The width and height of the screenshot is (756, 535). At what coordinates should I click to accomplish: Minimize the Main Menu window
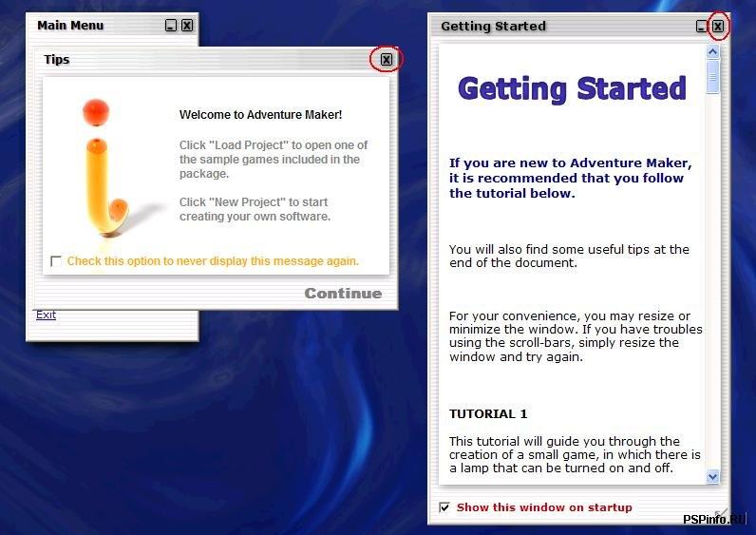(x=171, y=26)
